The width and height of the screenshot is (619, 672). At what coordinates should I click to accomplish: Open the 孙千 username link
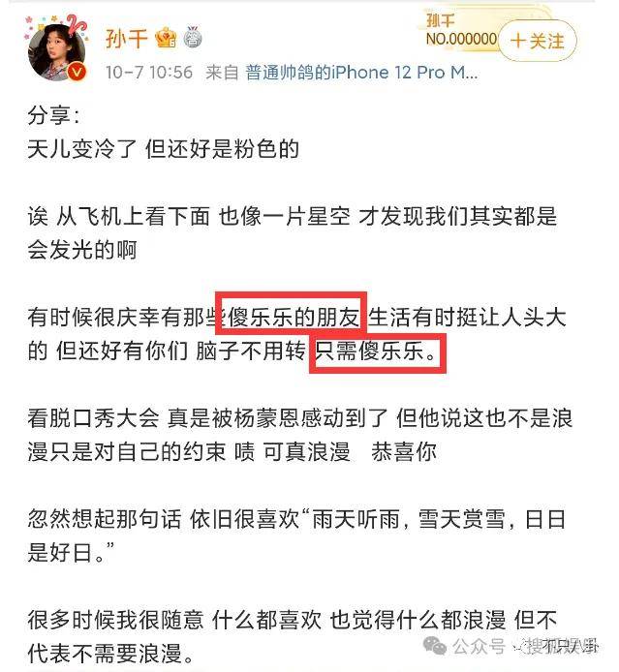point(126,39)
